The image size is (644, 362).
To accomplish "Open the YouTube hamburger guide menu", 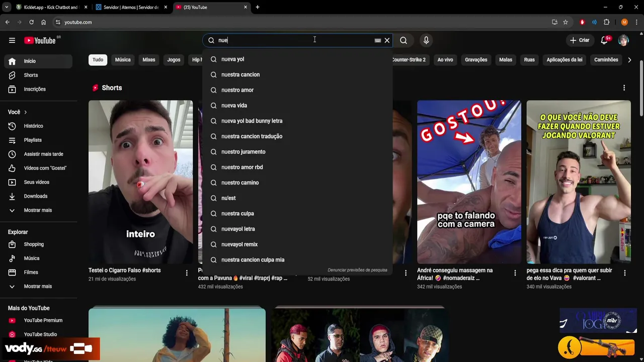I will click(12, 40).
